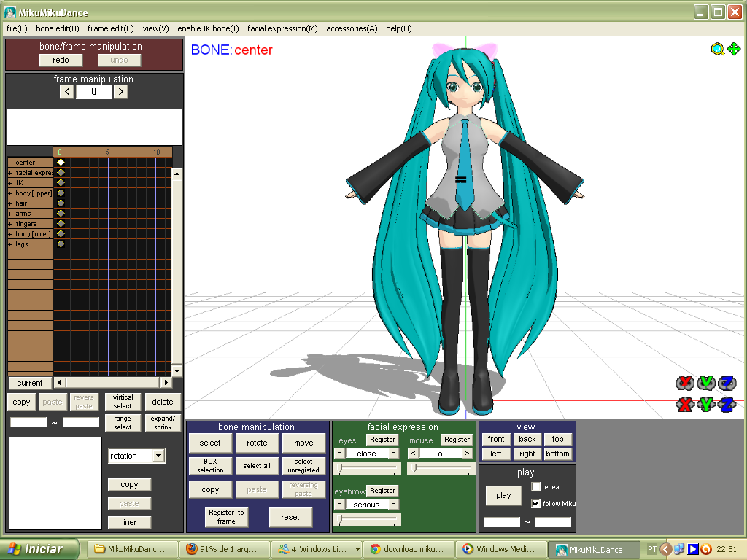Open the accessories(A) menu

tap(352, 28)
